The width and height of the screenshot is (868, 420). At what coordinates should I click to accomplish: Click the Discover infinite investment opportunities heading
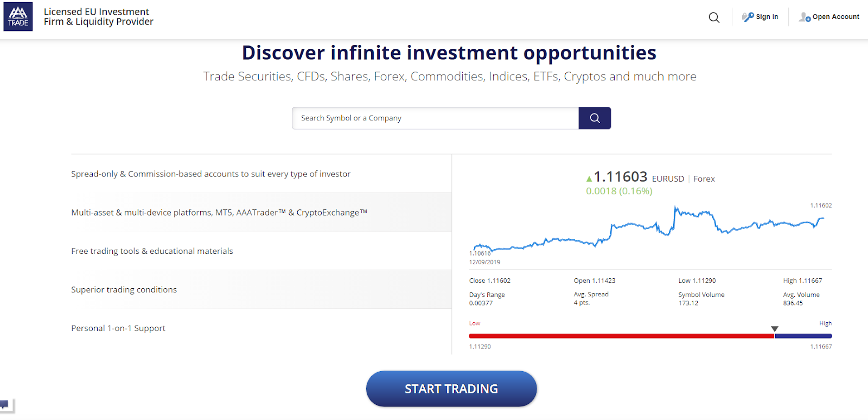449,53
